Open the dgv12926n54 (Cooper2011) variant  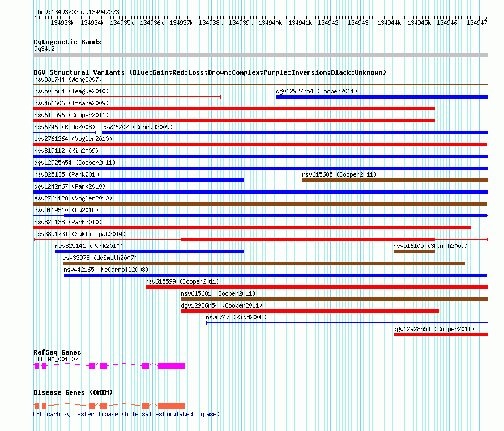[310, 311]
